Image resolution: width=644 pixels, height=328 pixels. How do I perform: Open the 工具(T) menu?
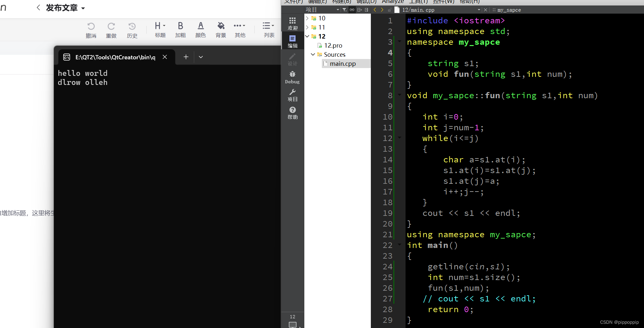pos(419,2)
